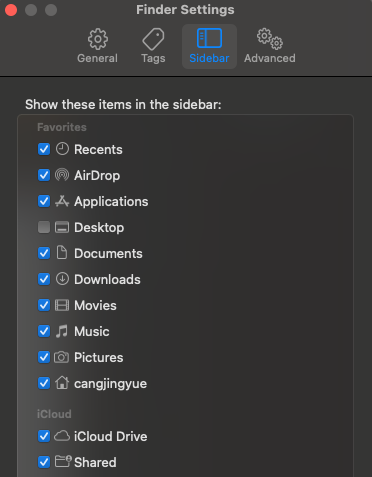
Task: Click the Applications label
Action: pos(111,202)
